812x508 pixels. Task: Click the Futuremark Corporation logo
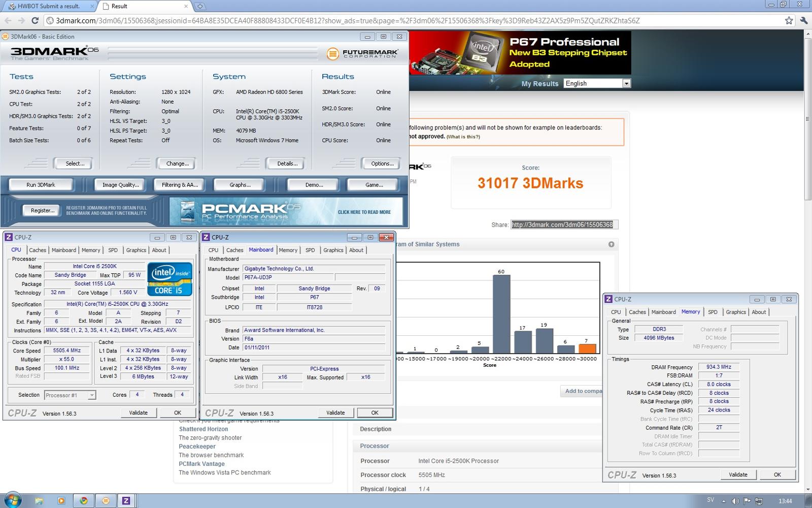[362, 53]
